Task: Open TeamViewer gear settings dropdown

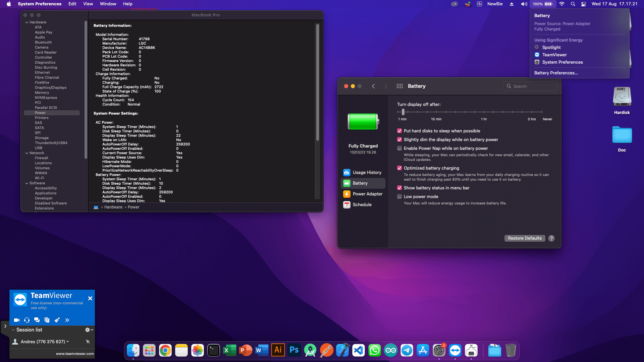Action: [89, 330]
